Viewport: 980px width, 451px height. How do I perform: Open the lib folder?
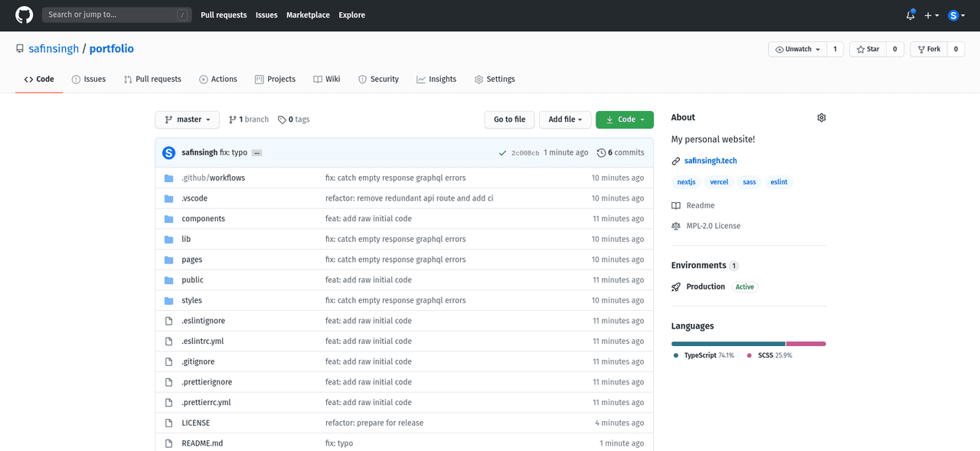(186, 239)
